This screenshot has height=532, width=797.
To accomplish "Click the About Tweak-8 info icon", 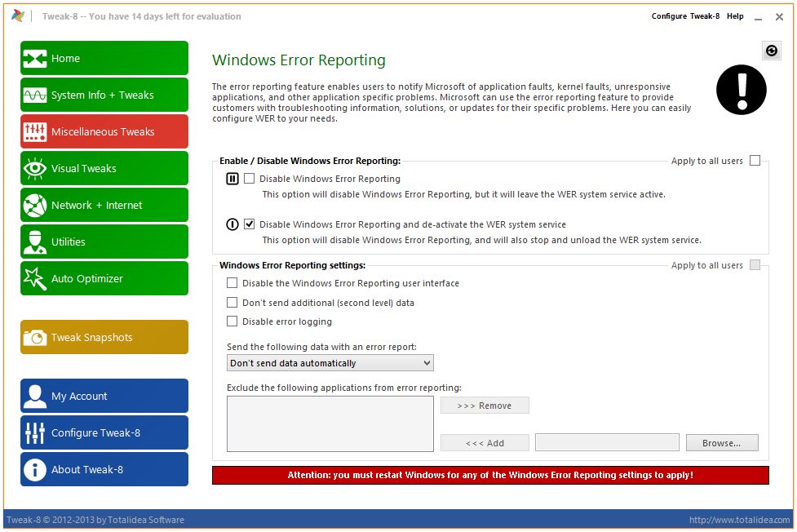I will (35, 469).
